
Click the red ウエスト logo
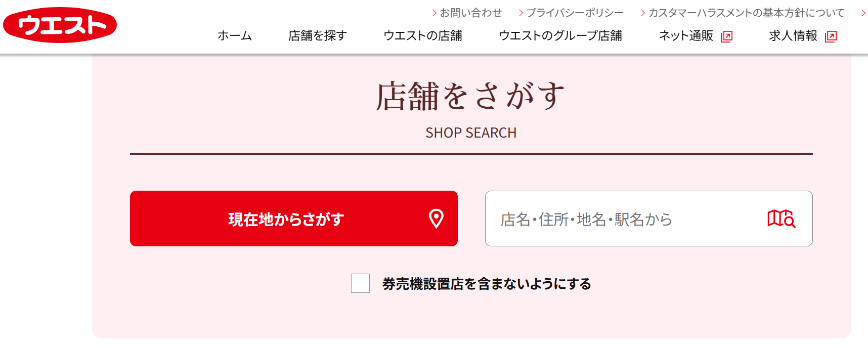[60, 25]
